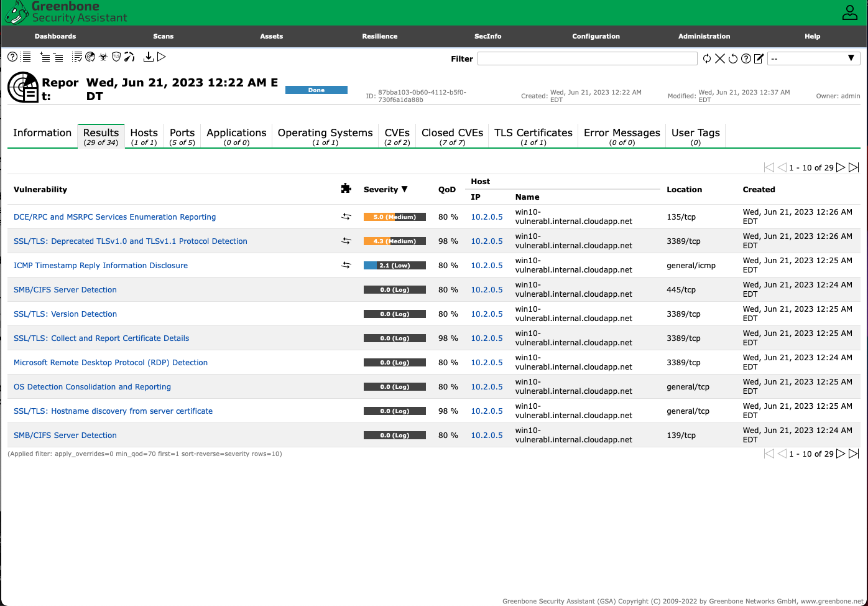
Task: Go to next results page at top
Action: (x=841, y=167)
